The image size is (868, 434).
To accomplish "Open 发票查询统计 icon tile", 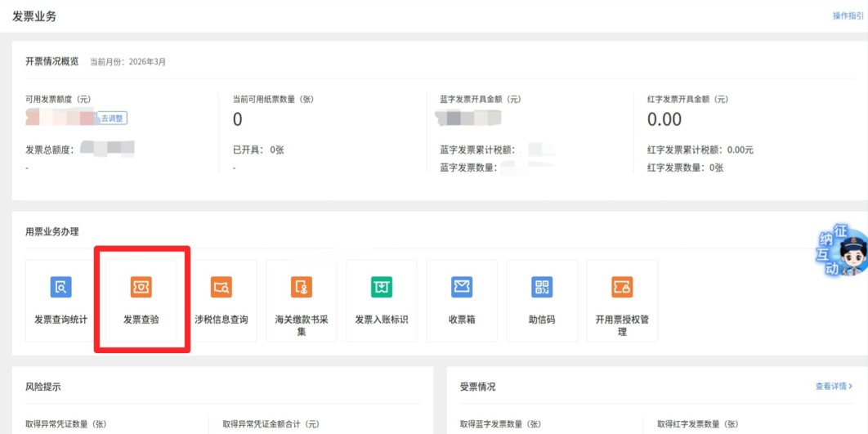I will [x=61, y=287].
